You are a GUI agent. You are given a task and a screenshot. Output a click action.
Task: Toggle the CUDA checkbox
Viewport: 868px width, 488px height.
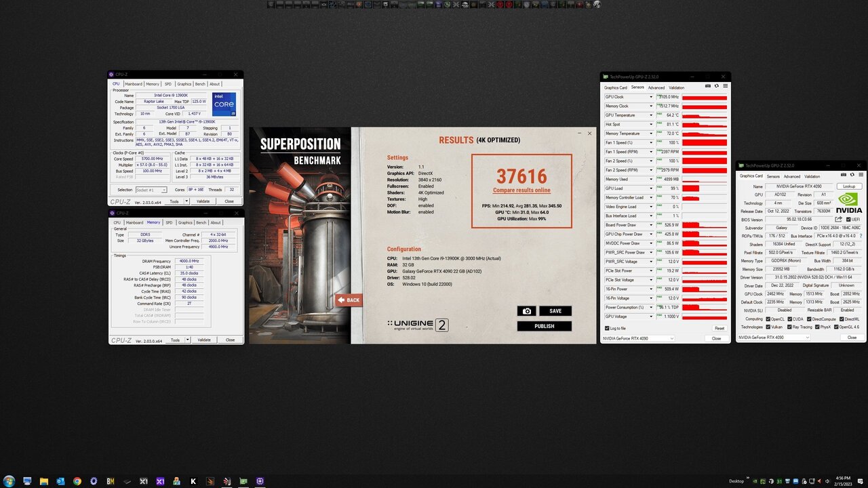click(789, 319)
